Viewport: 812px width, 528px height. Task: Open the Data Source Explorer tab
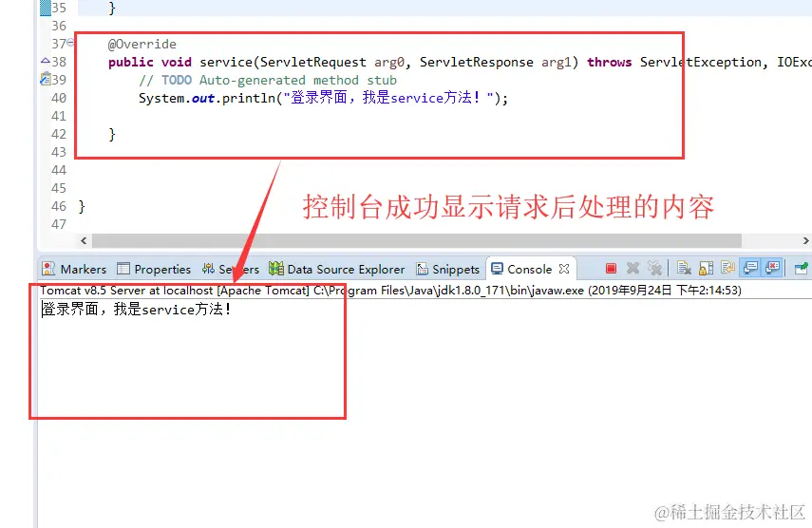[336, 269]
